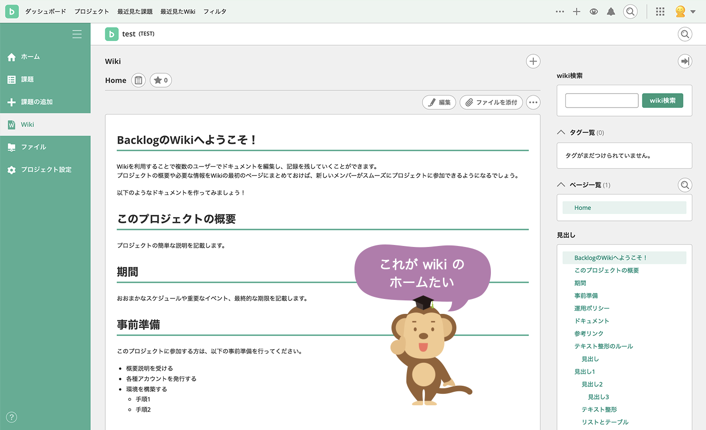This screenshot has width=706, height=430.
Task: Jump to テキスト整形 heading link
Action: tap(599, 409)
